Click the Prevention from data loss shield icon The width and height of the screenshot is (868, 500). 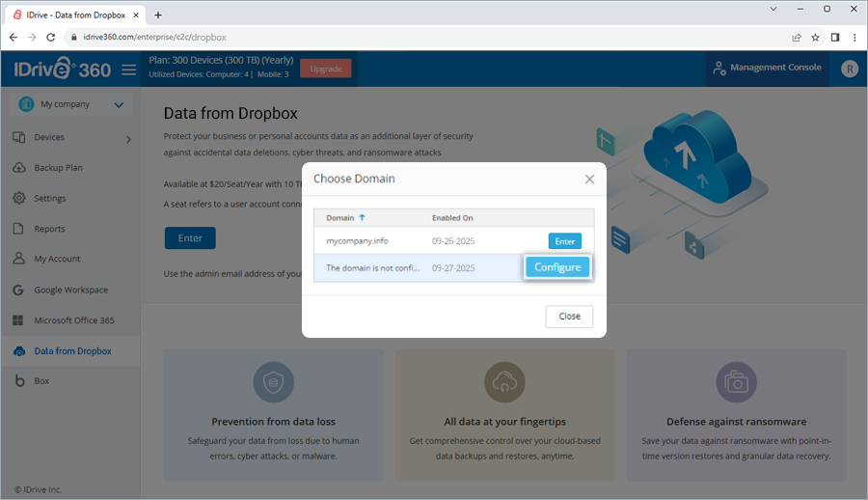coord(274,382)
